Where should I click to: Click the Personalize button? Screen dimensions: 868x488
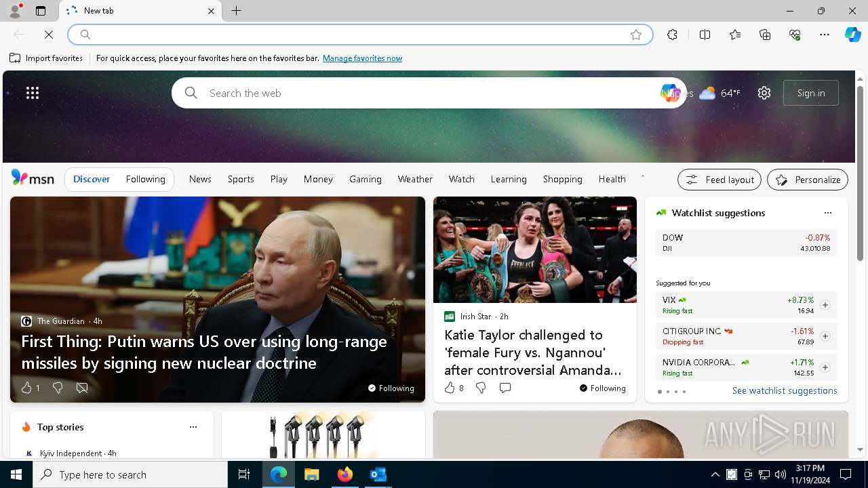(808, 180)
